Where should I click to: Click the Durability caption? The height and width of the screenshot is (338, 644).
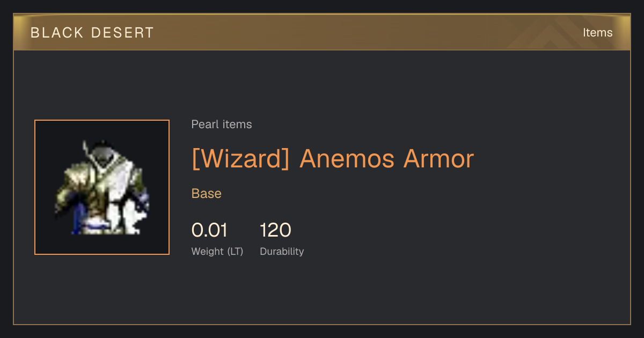(x=282, y=251)
